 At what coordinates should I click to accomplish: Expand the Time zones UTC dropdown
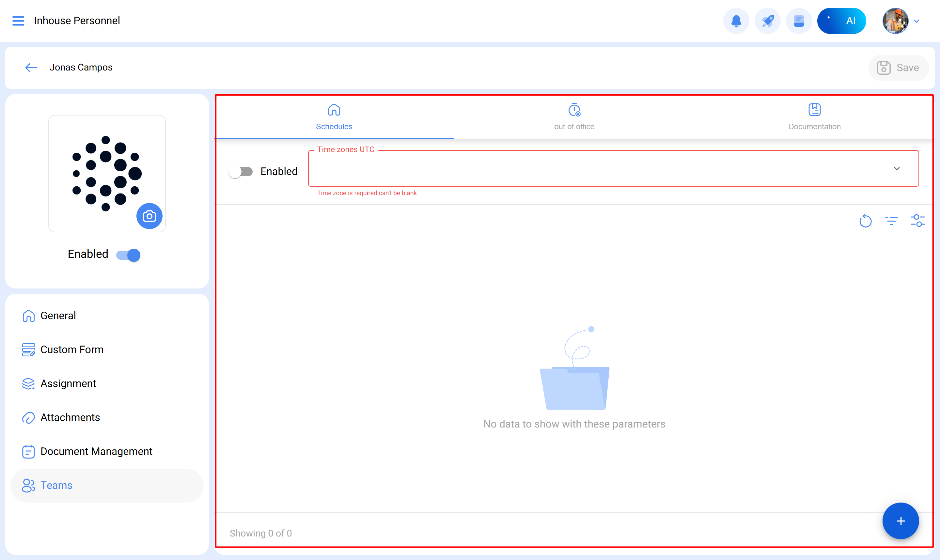coord(897,169)
